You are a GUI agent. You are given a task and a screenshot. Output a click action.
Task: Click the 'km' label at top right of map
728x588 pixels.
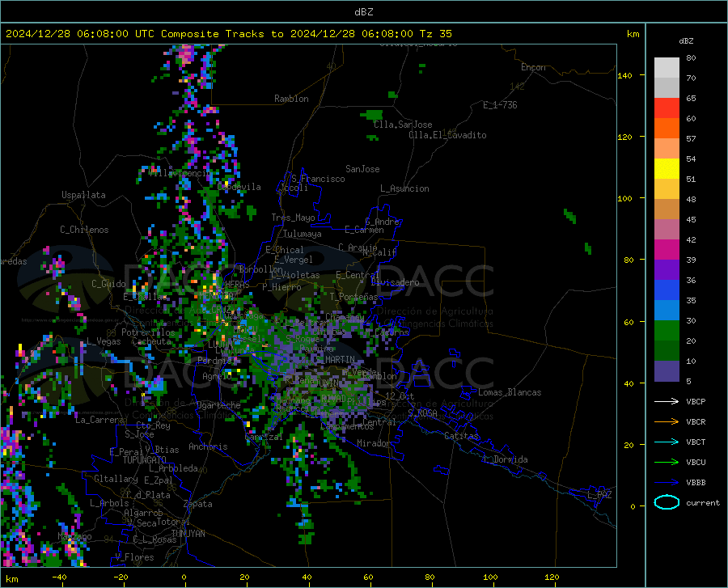tap(633, 34)
